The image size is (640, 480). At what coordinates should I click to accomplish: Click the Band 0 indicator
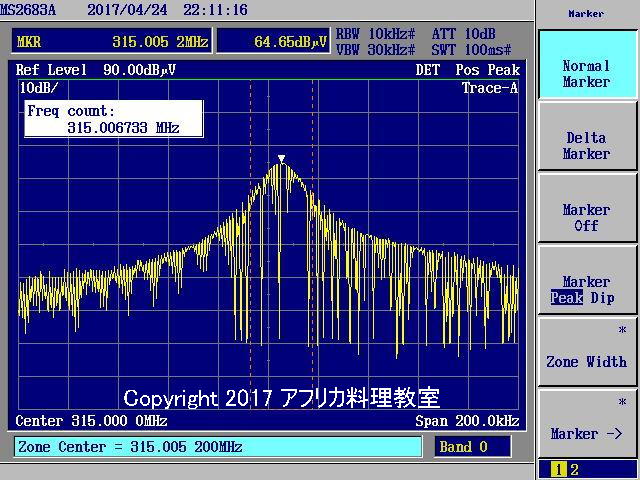[472, 447]
